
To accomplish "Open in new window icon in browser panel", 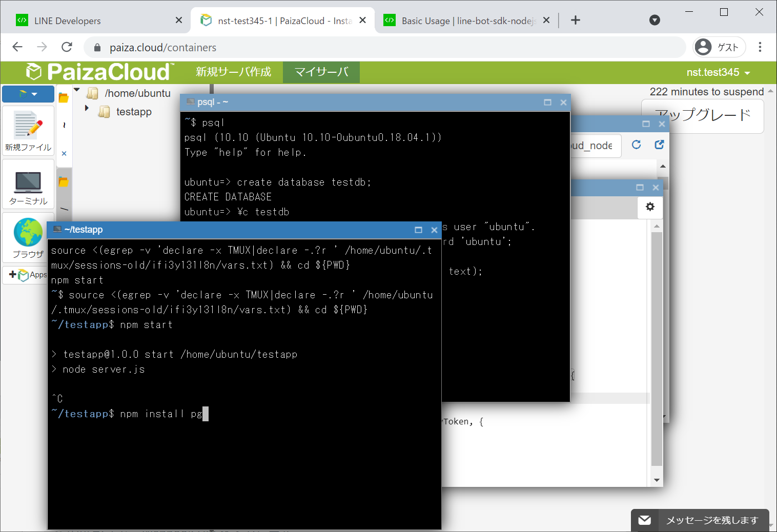I will tap(659, 145).
